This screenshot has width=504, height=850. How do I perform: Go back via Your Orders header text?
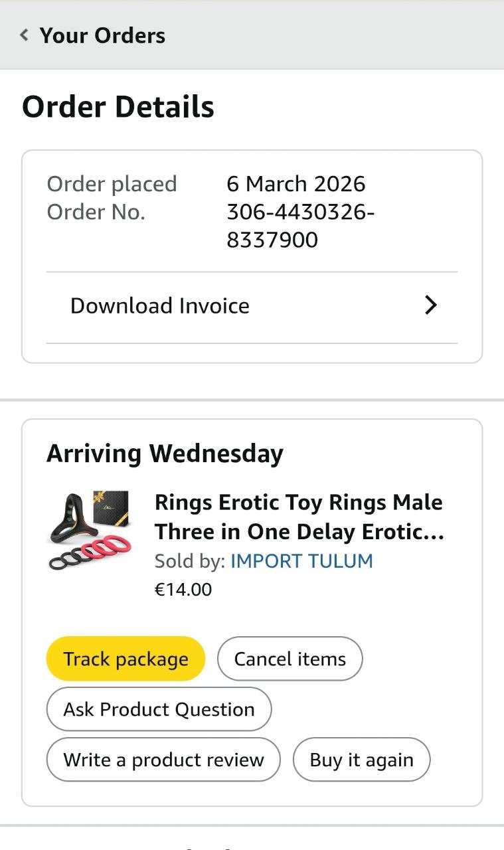click(102, 36)
